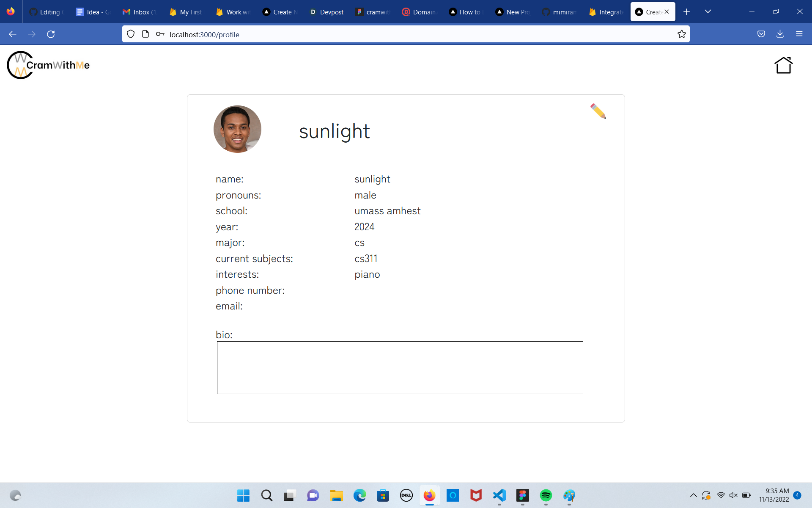Open the Firefox application menu
Image resolution: width=812 pixels, height=508 pixels.
tap(799, 34)
